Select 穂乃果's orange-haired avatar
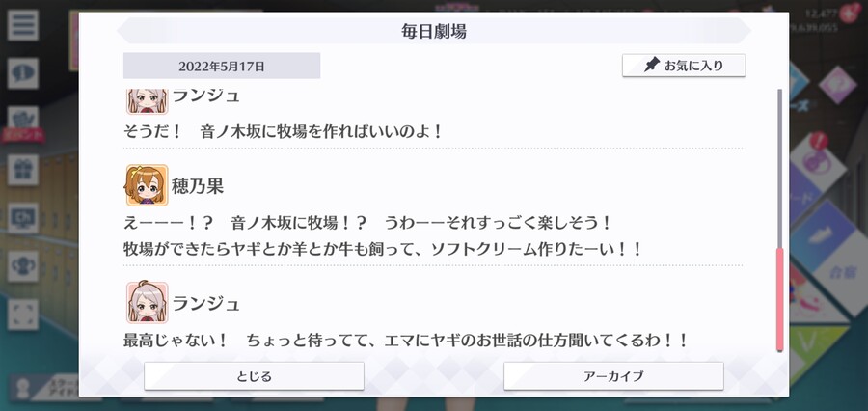This screenshot has height=411, width=868. coord(147,185)
